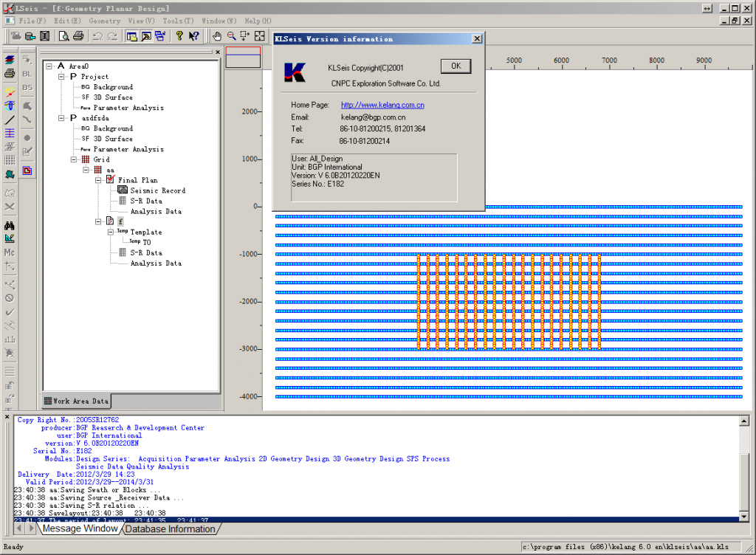
Task: Click the message window scroll down arrow
Action: point(744,516)
